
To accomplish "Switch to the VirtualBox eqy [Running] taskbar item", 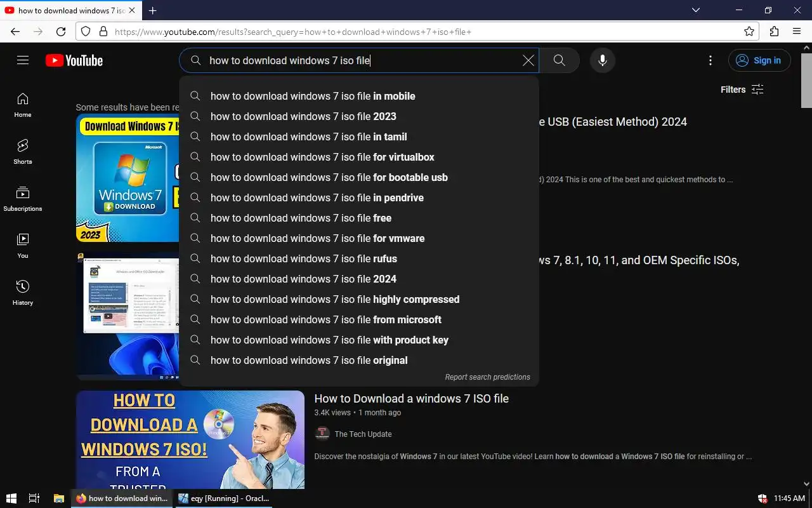I will [x=223, y=498].
